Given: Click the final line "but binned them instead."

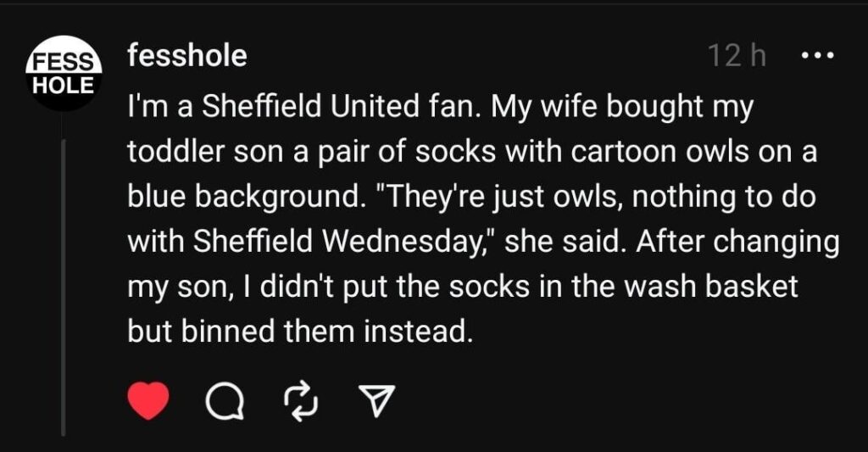Looking at the screenshot, I should pos(298,330).
